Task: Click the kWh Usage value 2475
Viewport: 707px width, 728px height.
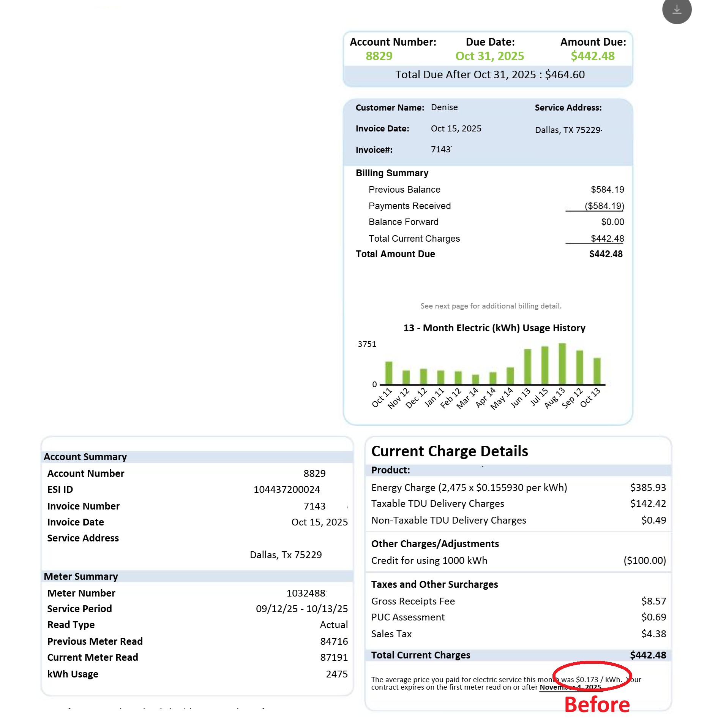Action: coord(336,674)
